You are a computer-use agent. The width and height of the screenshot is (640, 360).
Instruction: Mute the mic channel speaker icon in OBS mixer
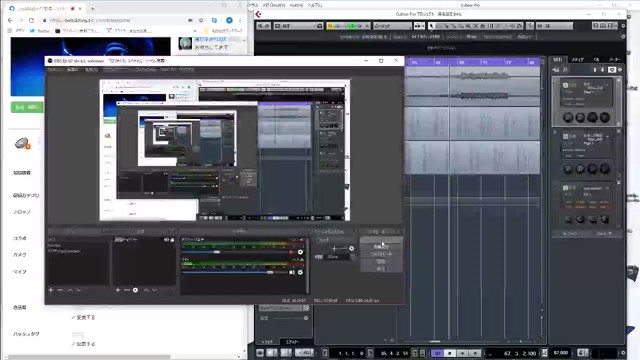pos(292,272)
